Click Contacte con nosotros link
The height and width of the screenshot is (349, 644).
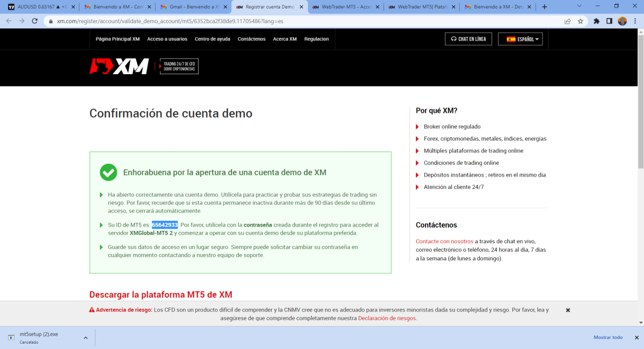[x=444, y=242]
